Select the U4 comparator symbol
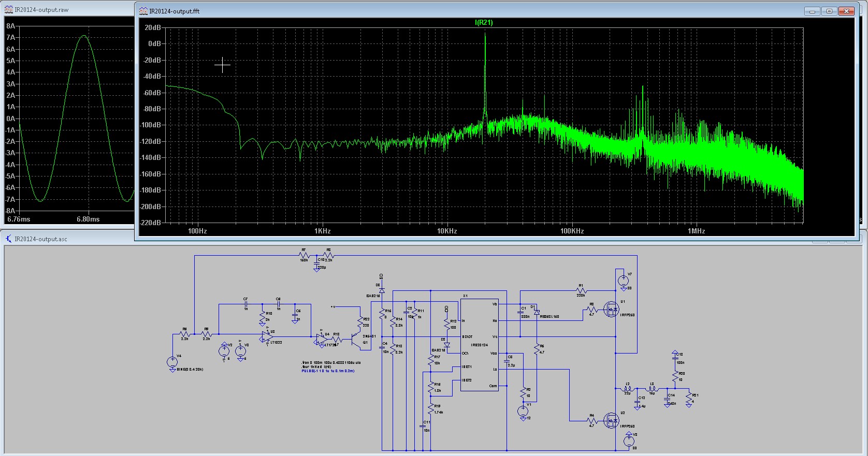The width and height of the screenshot is (868, 456). (321, 339)
